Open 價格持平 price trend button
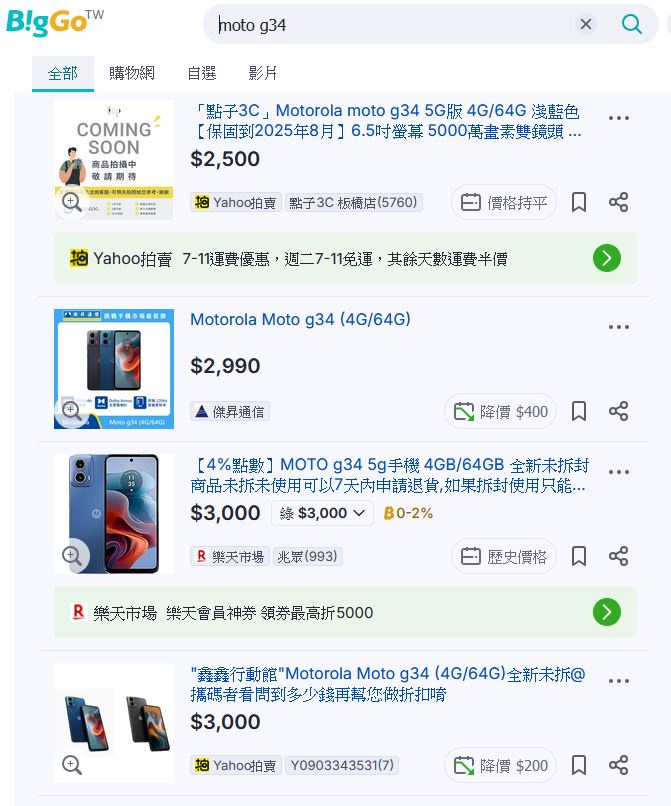This screenshot has height=806, width=671. [504, 203]
